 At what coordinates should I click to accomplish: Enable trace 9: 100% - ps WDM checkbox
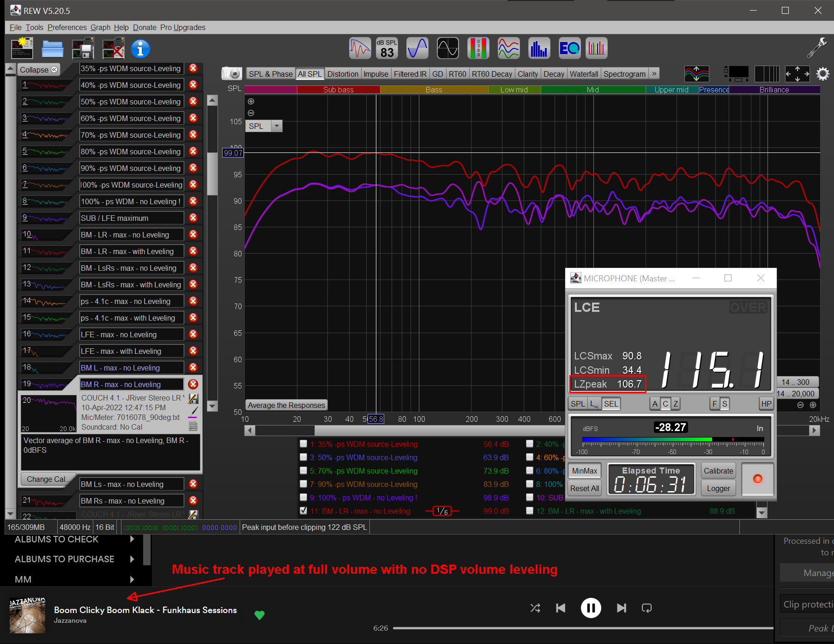[303, 497]
